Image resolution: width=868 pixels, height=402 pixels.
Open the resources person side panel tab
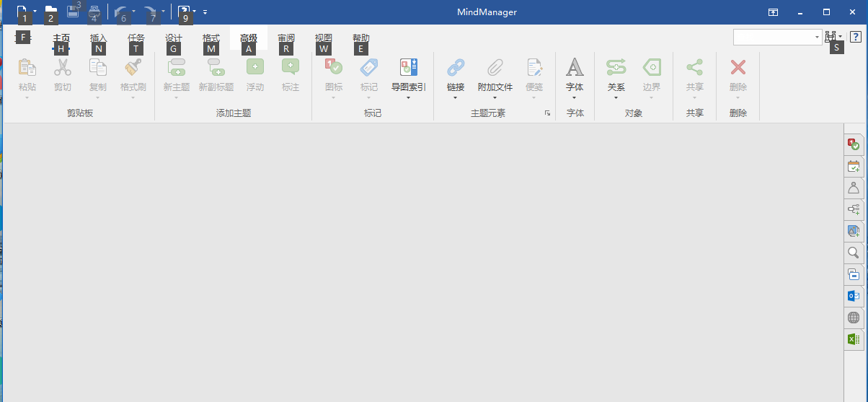point(854,188)
